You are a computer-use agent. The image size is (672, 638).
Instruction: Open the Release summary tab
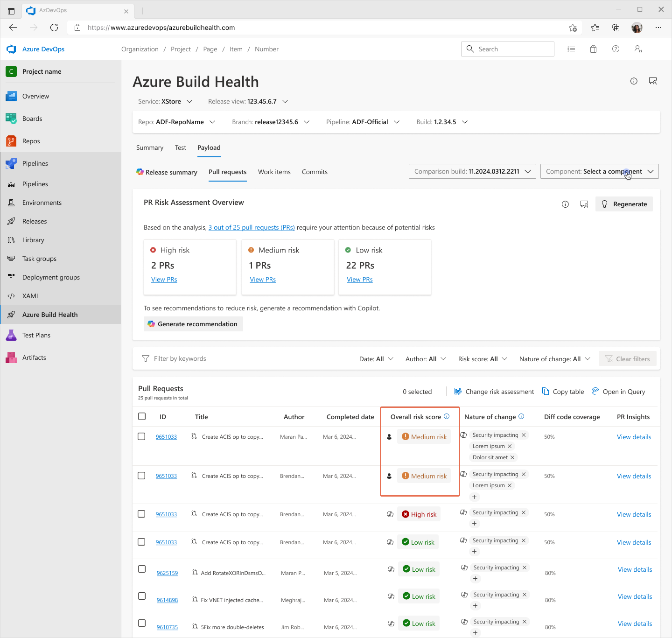pyautogui.click(x=167, y=172)
